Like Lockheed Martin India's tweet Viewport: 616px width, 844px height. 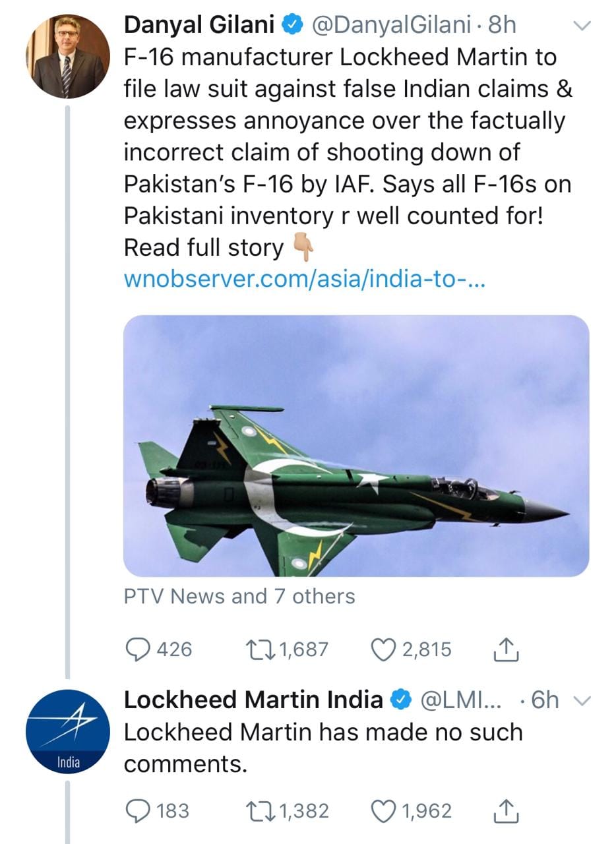(383, 810)
